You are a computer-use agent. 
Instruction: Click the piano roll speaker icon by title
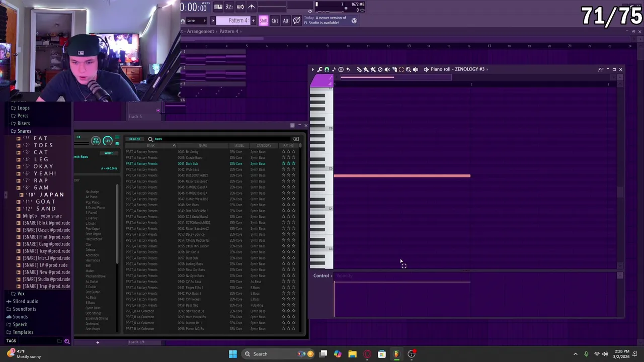tap(426, 69)
